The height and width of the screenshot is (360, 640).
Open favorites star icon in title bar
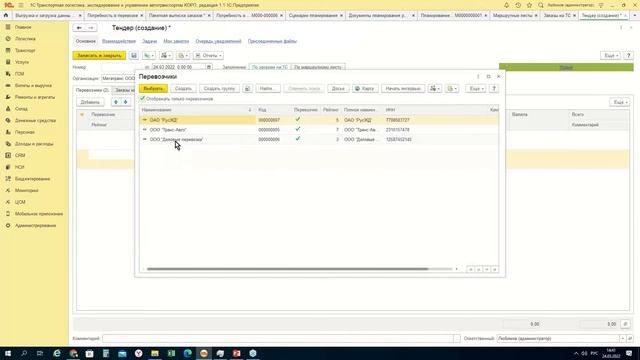click(529, 5)
